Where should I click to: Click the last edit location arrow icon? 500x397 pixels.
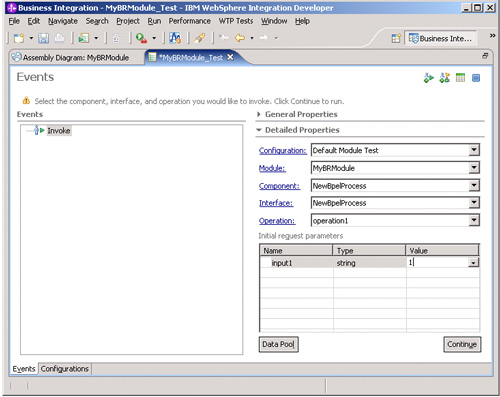pyautogui.click(x=224, y=38)
